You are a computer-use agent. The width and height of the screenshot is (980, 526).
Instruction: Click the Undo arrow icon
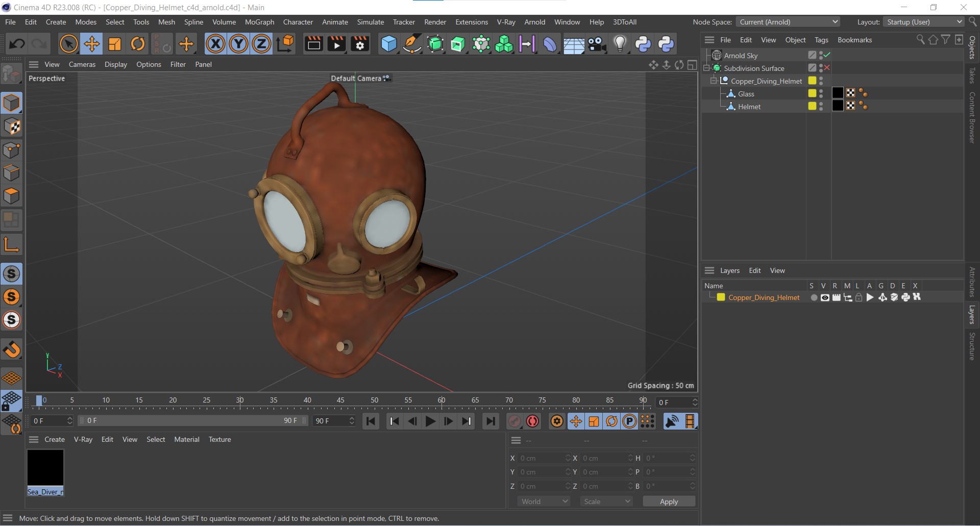click(17, 44)
